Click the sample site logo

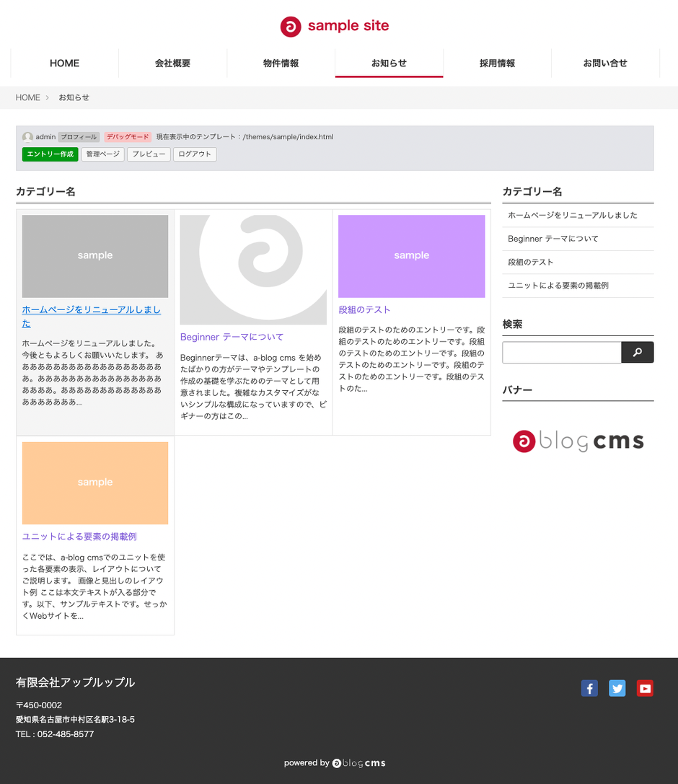(335, 26)
